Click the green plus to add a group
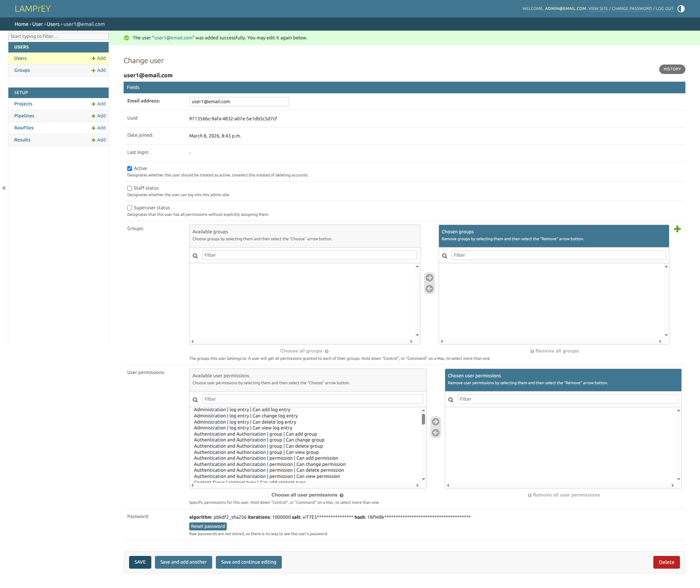 click(x=677, y=229)
